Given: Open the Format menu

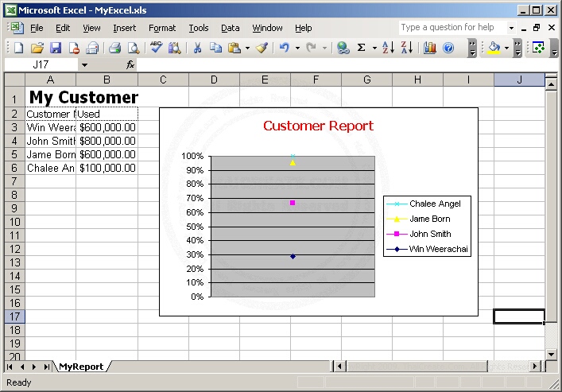Looking at the screenshot, I should pyautogui.click(x=162, y=28).
